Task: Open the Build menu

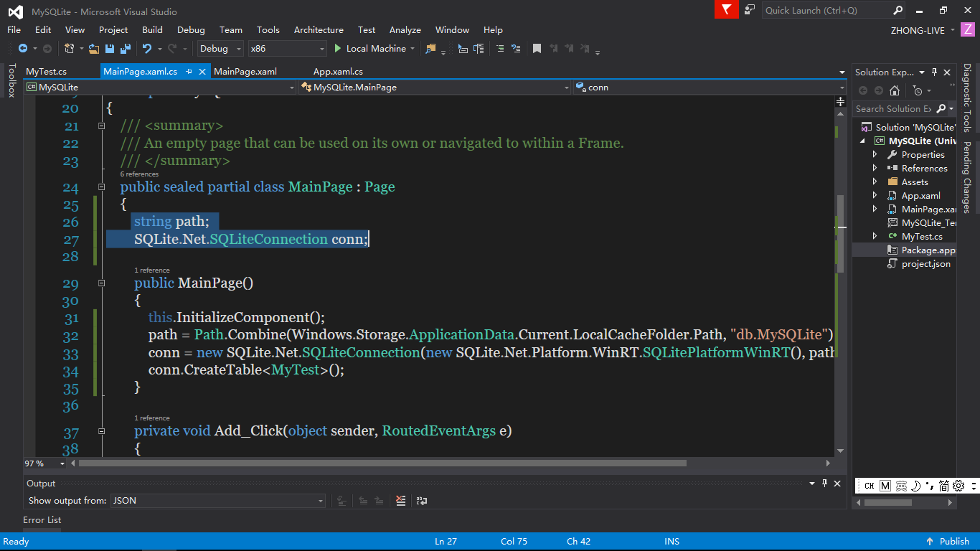Action: coord(152,30)
